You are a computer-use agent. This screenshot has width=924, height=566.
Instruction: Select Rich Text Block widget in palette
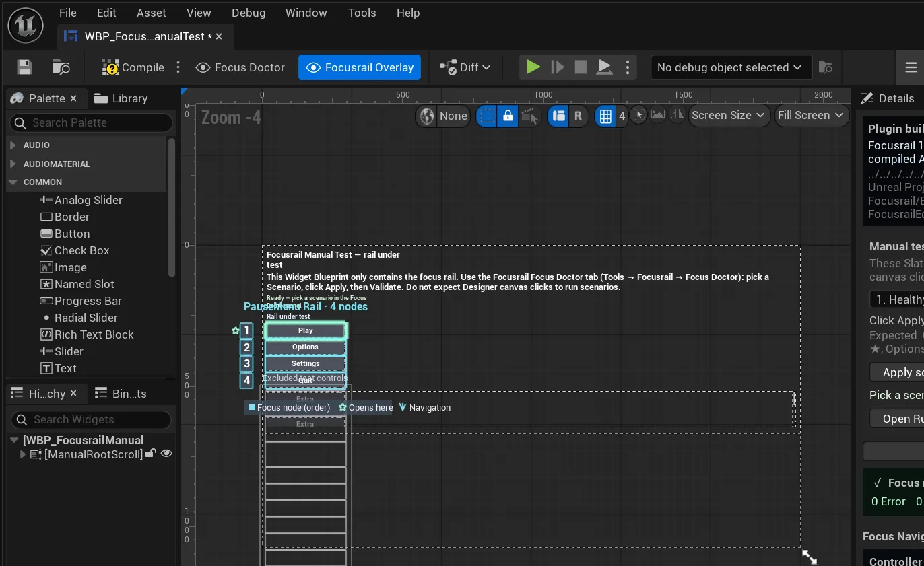point(87,334)
